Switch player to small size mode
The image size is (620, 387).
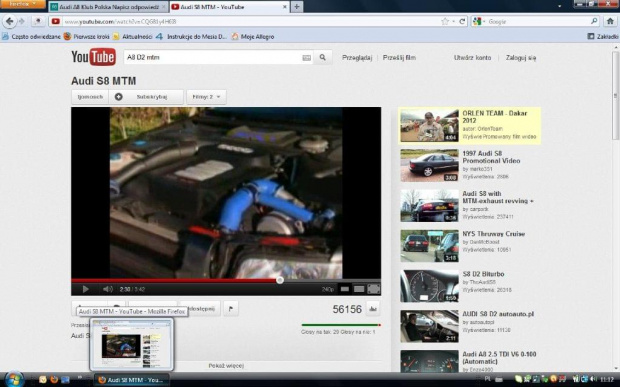[345, 289]
